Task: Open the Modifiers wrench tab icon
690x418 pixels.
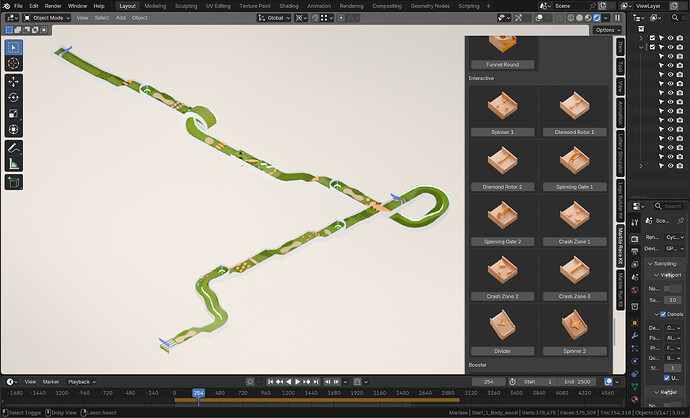Action: (x=635, y=336)
